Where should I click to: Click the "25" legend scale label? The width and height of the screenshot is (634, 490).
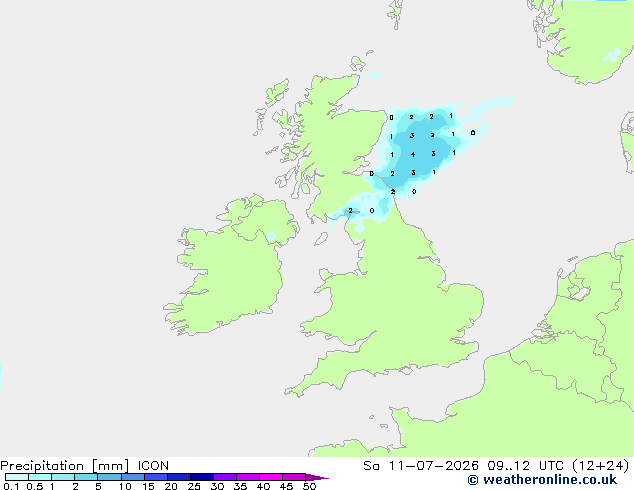pos(194,486)
